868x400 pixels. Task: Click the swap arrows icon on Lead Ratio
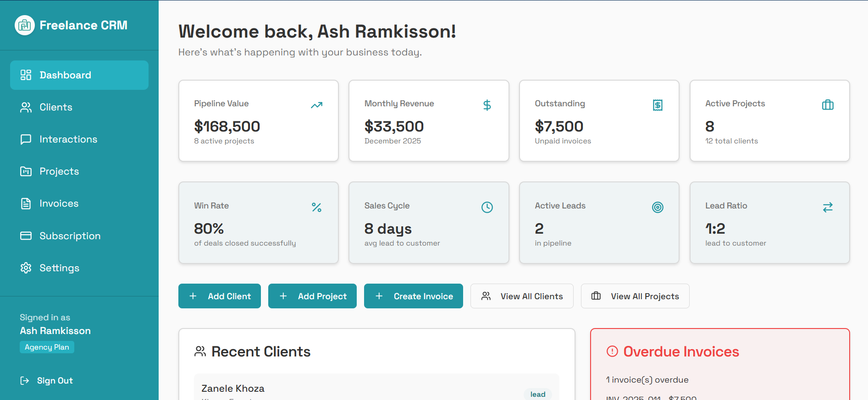tap(828, 207)
